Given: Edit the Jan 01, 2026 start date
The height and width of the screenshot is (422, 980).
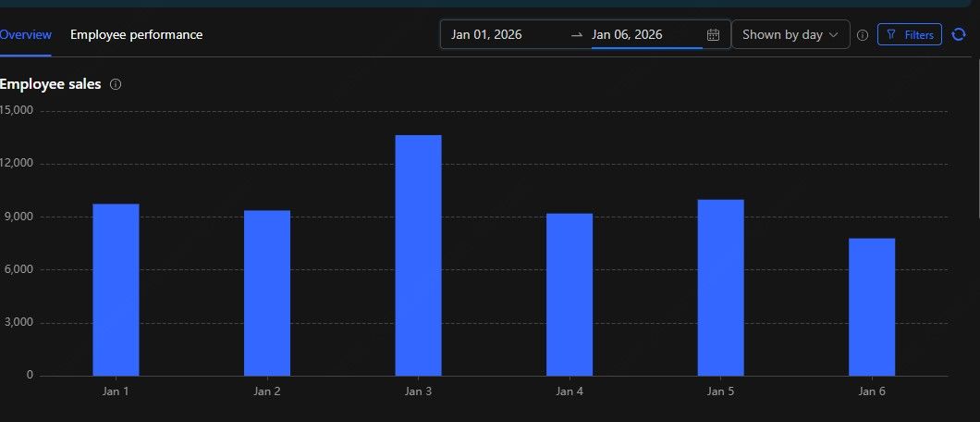Looking at the screenshot, I should tap(487, 35).
